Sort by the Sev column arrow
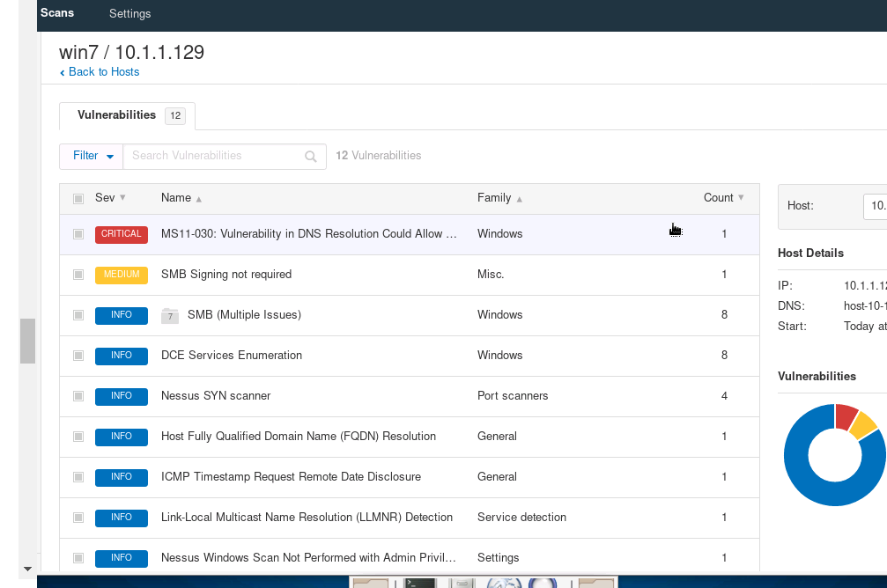The height and width of the screenshot is (588, 887). point(122,198)
